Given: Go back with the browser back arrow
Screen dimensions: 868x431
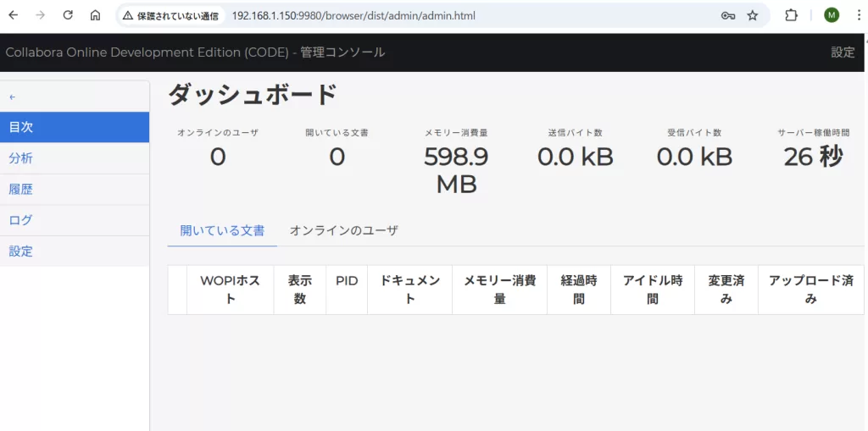Looking at the screenshot, I should click(x=14, y=15).
